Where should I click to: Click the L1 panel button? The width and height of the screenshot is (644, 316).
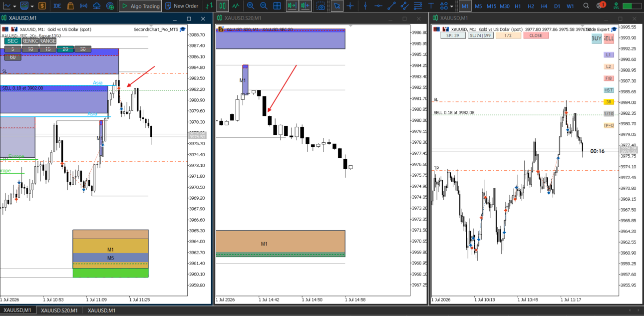point(609,55)
